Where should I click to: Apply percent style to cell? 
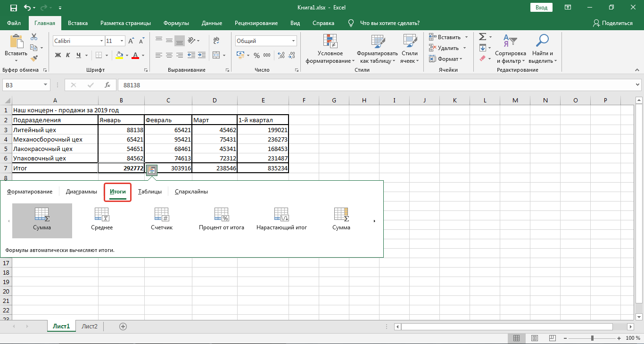(x=256, y=55)
